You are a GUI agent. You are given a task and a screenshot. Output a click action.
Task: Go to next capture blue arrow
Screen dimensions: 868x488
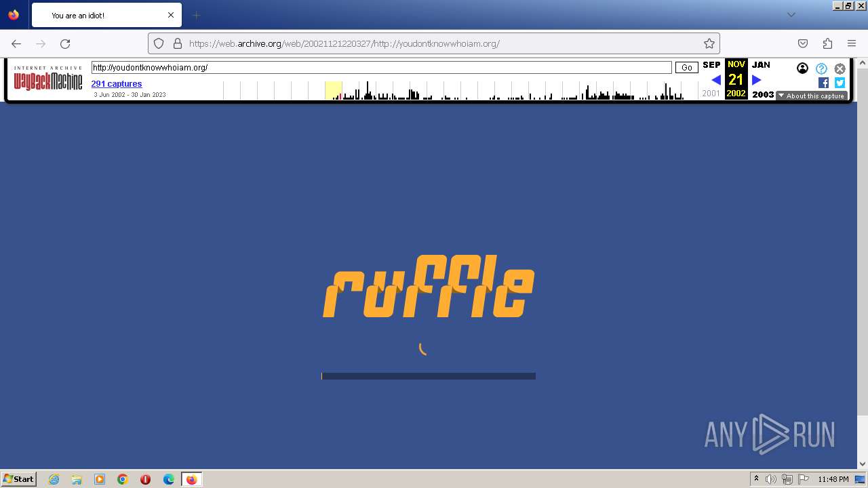[757, 80]
